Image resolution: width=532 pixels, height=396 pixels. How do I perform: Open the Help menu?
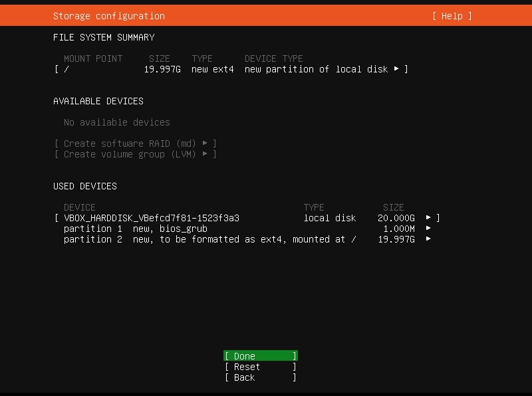click(451, 15)
